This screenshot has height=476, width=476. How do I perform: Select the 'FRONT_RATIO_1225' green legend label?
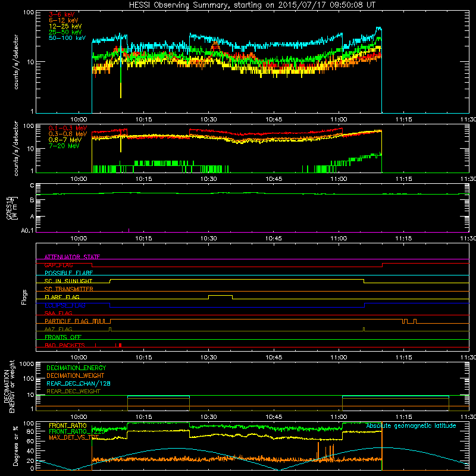pos(77,432)
